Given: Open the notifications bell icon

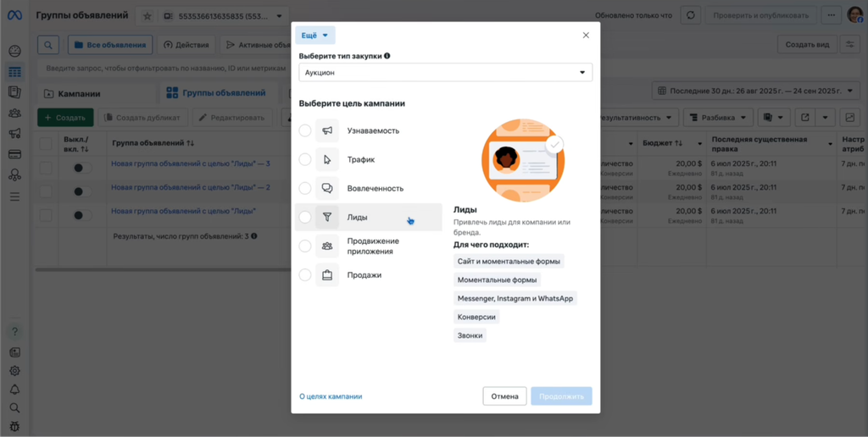Looking at the screenshot, I should click(15, 390).
